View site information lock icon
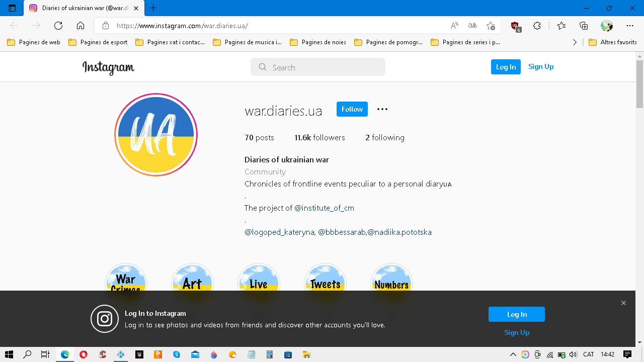The height and width of the screenshot is (362, 644). click(x=106, y=26)
